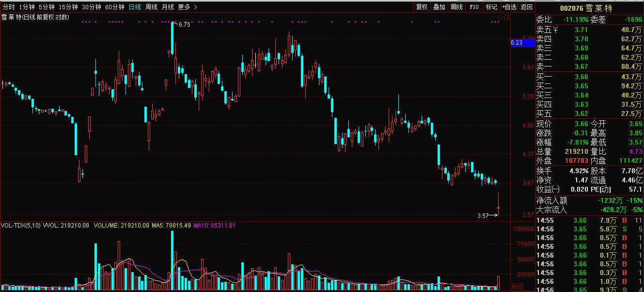
Task: Activate the 画线 drawing tools
Action: (x=456, y=7)
